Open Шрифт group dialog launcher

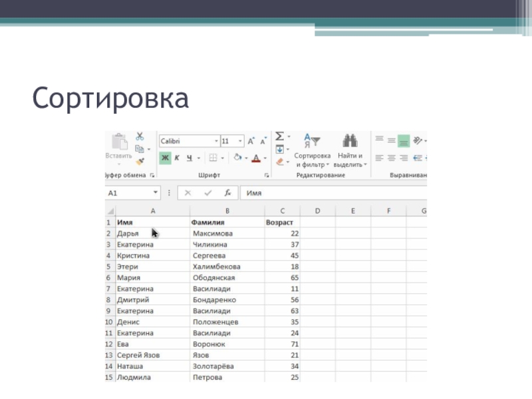267,176
